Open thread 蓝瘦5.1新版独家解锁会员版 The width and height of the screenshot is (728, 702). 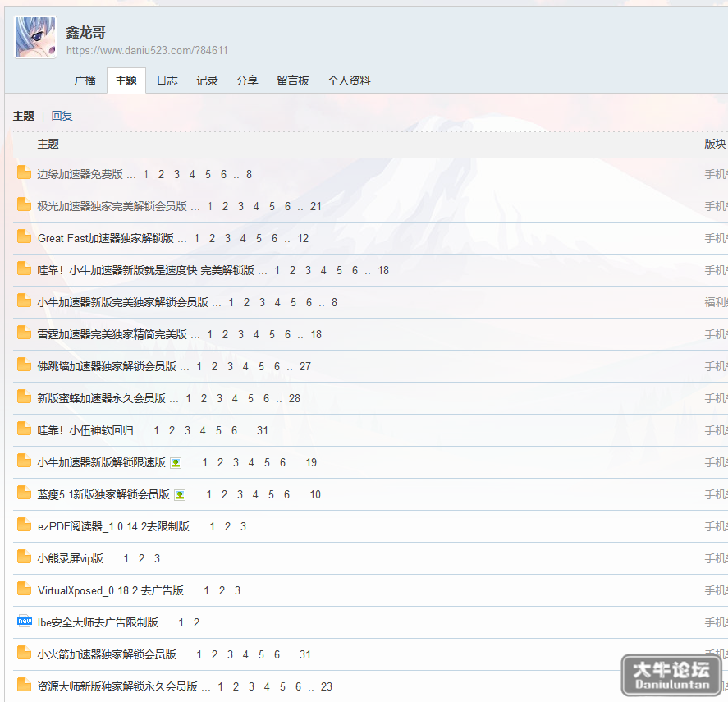[103, 495]
